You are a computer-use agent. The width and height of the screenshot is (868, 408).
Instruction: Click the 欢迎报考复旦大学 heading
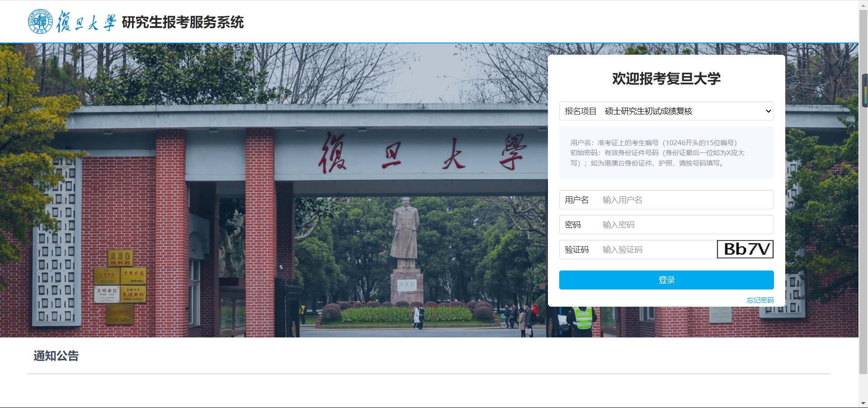coord(666,78)
